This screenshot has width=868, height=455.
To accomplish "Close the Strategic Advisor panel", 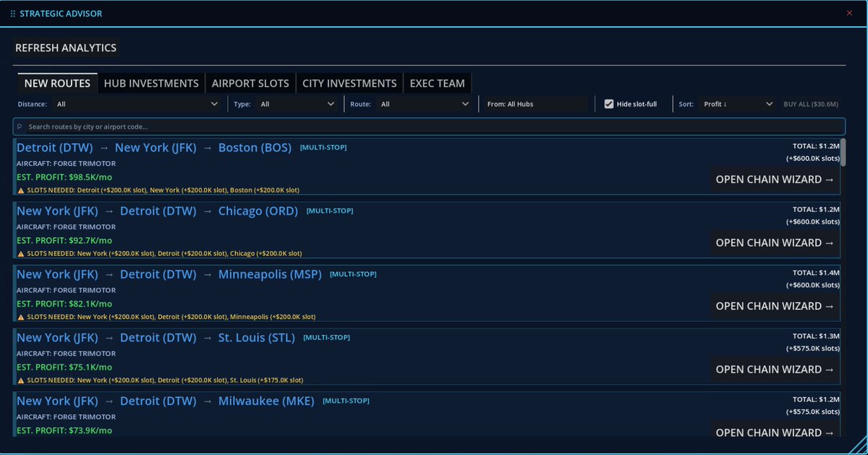I will point(849,13).
